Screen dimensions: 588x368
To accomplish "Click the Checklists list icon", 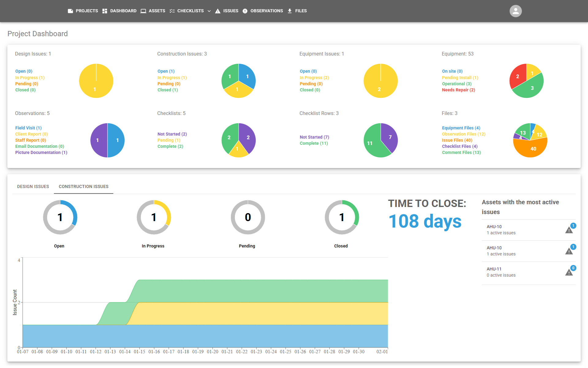I will pyautogui.click(x=172, y=11).
